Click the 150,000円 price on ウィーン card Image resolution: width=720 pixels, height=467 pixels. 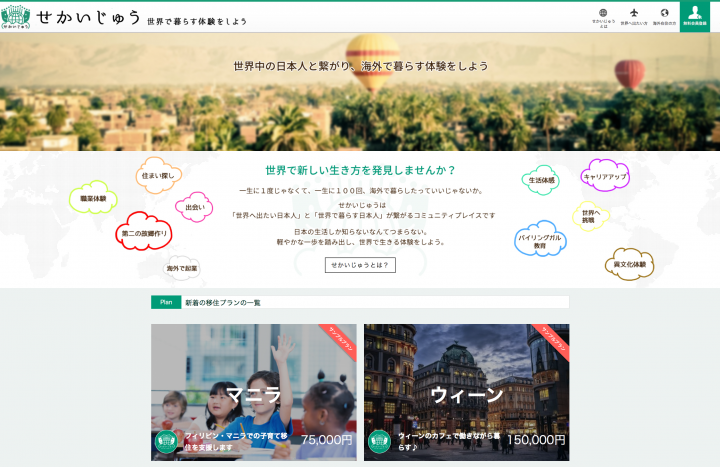pos(536,440)
